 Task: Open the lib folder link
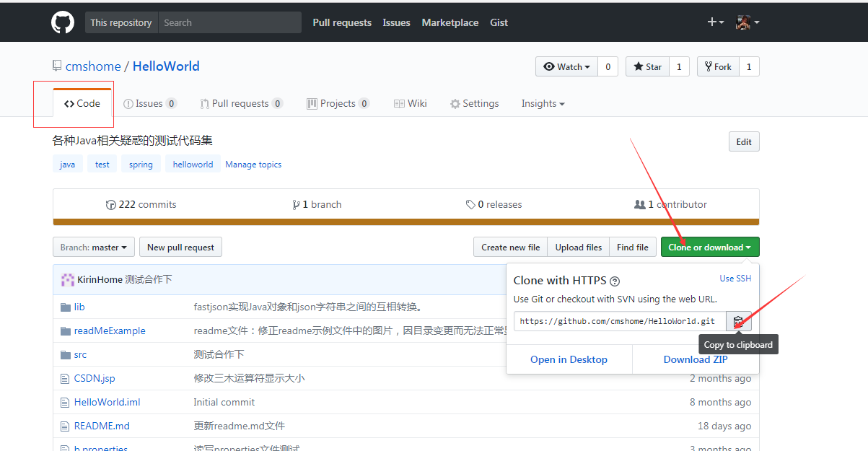79,307
